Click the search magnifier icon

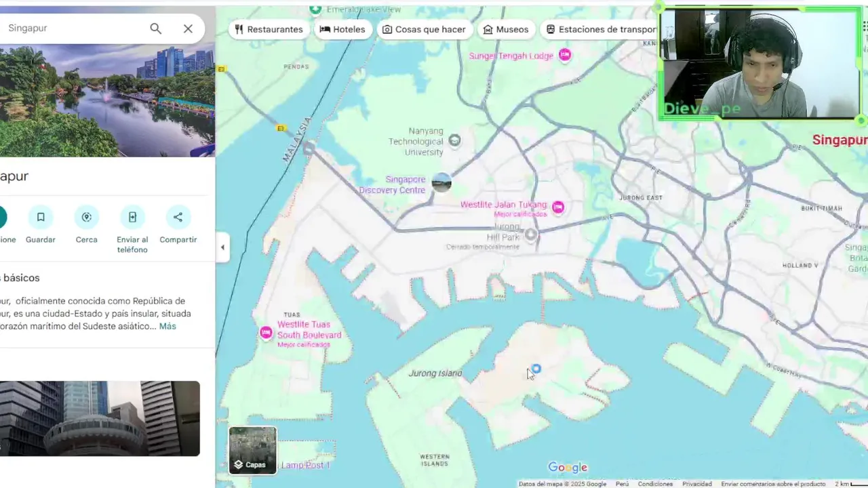pos(156,28)
